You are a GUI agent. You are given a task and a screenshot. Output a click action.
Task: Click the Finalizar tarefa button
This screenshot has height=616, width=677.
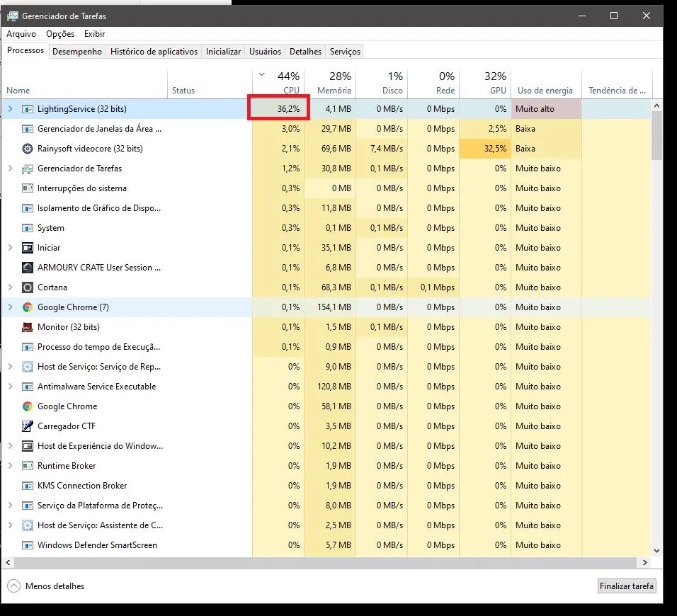click(x=627, y=586)
